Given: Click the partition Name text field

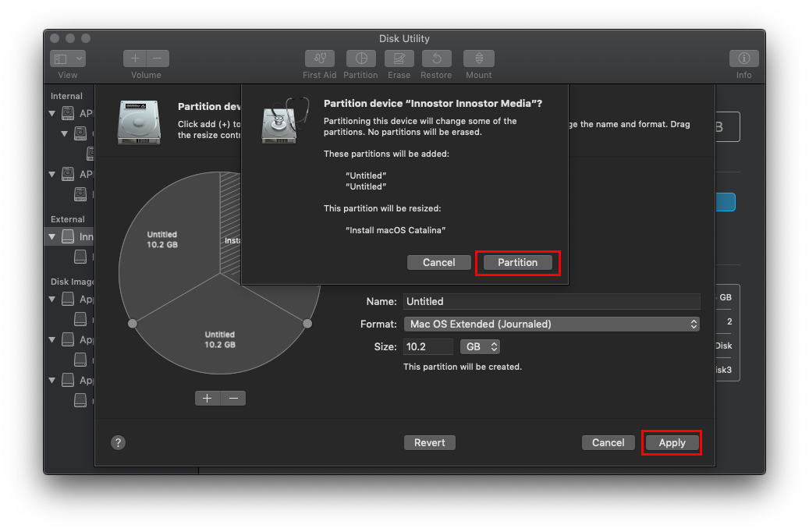Looking at the screenshot, I should coord(551,301).
